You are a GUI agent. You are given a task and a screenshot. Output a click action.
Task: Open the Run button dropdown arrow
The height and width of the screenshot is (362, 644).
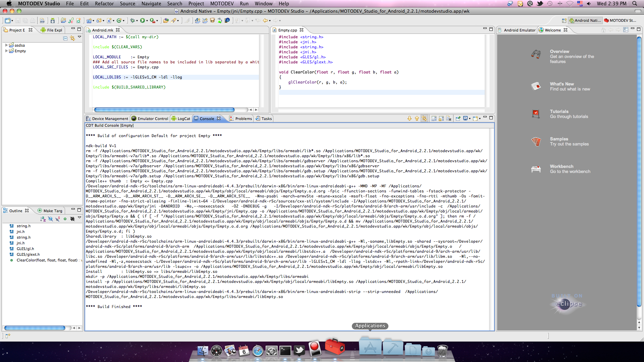[147, 21]
